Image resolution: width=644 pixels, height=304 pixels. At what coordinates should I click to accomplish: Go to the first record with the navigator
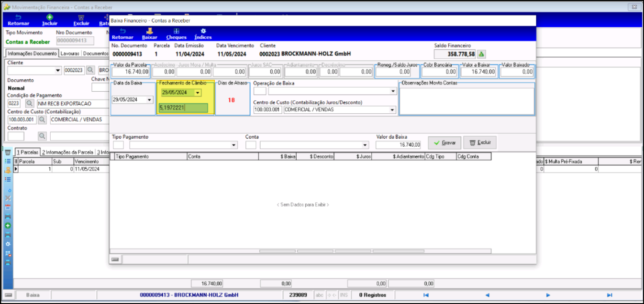[426, 295]
